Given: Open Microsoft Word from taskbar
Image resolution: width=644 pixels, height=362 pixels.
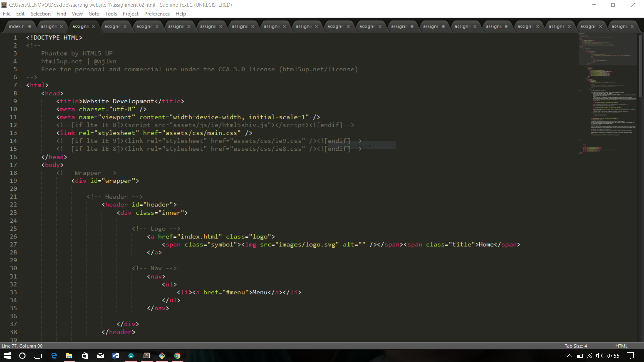Looking at the screenshot, I should coord(116,356).
